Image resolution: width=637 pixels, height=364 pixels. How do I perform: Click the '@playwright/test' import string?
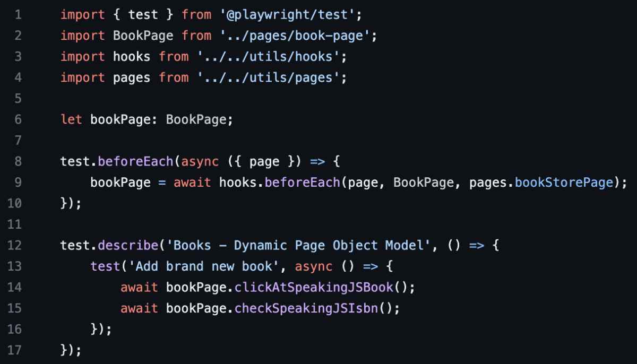287,14
